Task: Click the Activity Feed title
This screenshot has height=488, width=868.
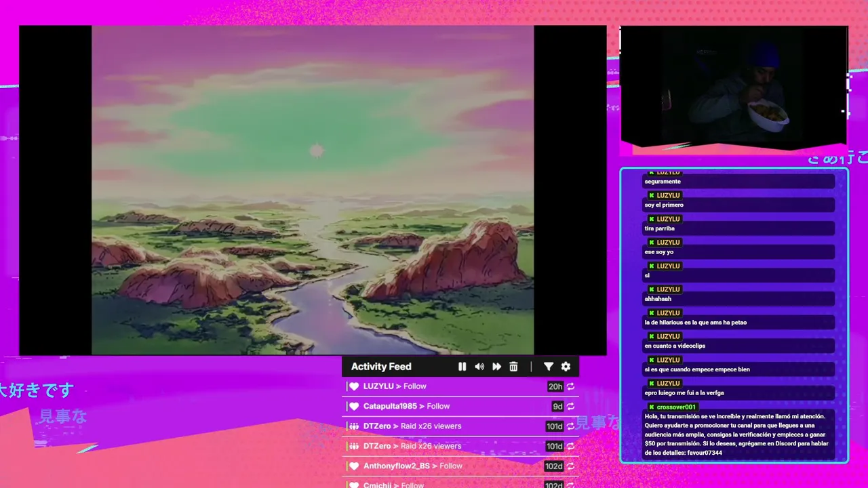Action: (x=381, y=367)
